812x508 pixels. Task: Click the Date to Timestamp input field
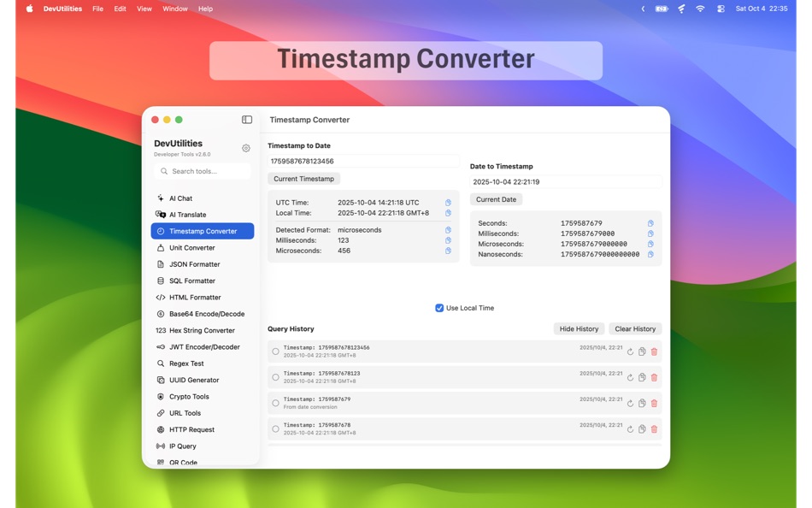pyautogui.click(x=564, y=180)
